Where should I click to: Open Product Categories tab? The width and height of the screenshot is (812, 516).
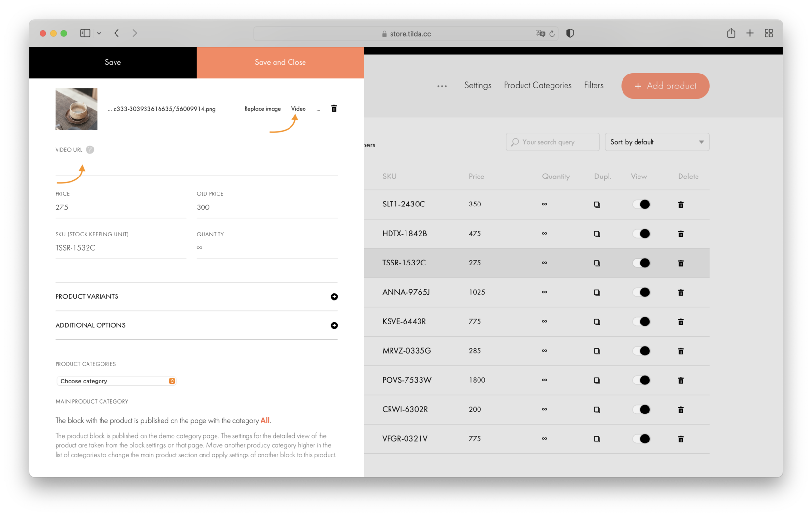537,85
